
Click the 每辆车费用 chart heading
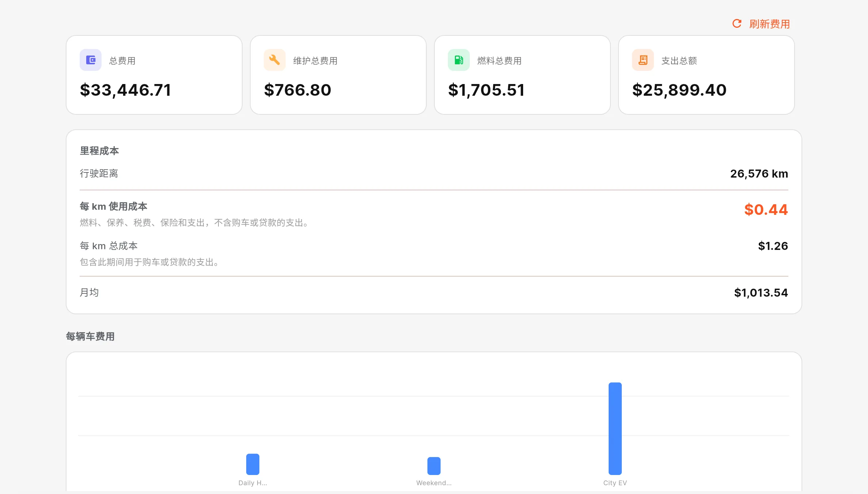(90, 337)
